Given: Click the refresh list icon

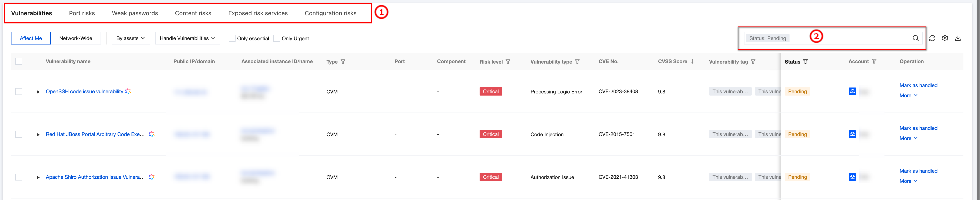Looking at the screenshot, I should tap(932, 38).
